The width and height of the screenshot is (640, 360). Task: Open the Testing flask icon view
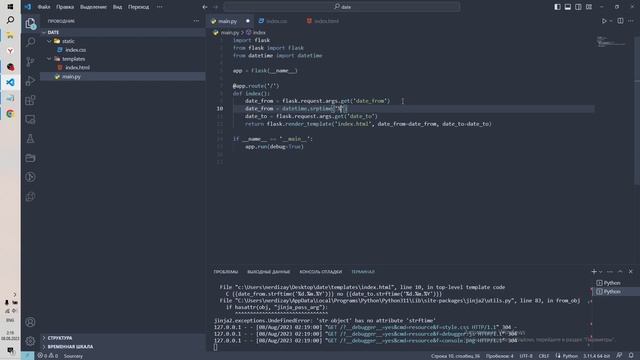pos(30,139)
